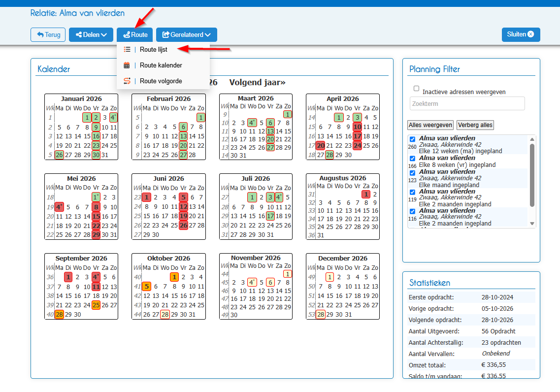Enable Inactieve adressen weergeven
The image size is (560, 392).
coord(416,89)
